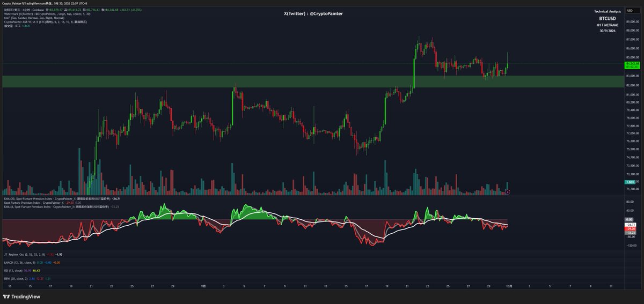
Task: Click the -29.20 red value tag on axis
Action: tap(630, 229)
